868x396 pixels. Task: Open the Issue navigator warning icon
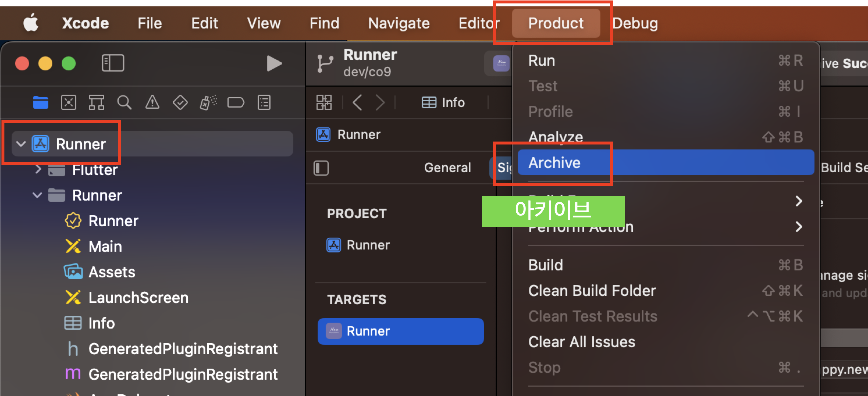(x=152, y=103)
